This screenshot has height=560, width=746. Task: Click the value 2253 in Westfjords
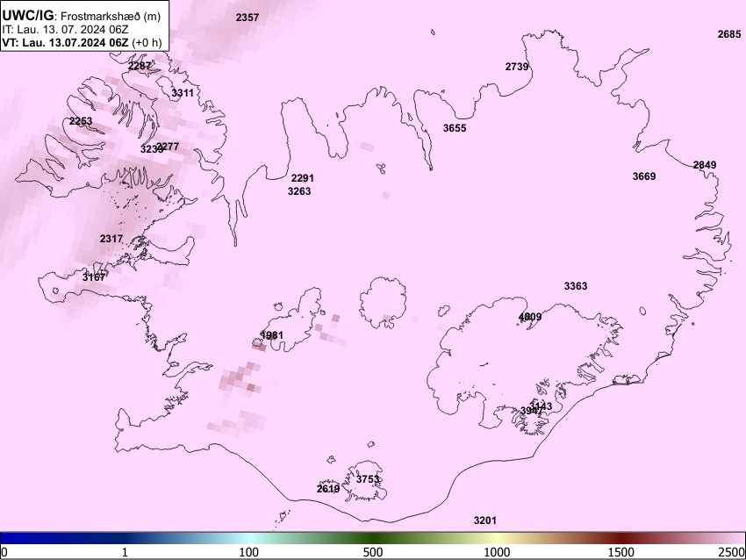(x=81, y=121)
